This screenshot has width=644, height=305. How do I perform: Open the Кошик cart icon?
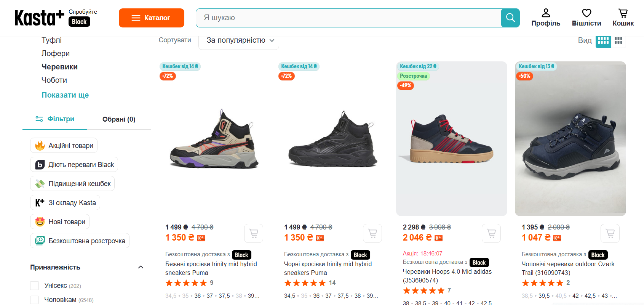point(623,18)
